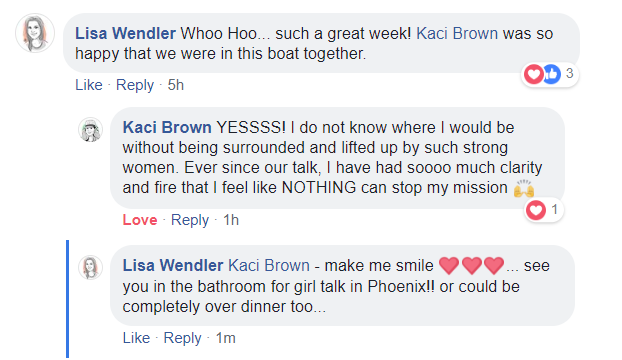Open Lisa Wendler's avatar on the latest reply
Screen dimensions: 622x360
point(90,268)
